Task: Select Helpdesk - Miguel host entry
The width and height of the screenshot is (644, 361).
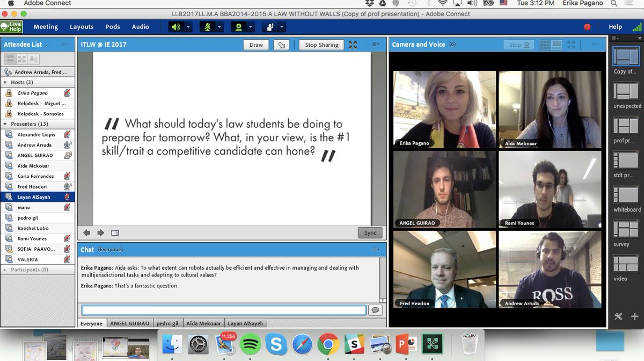Action: [38, 103]
